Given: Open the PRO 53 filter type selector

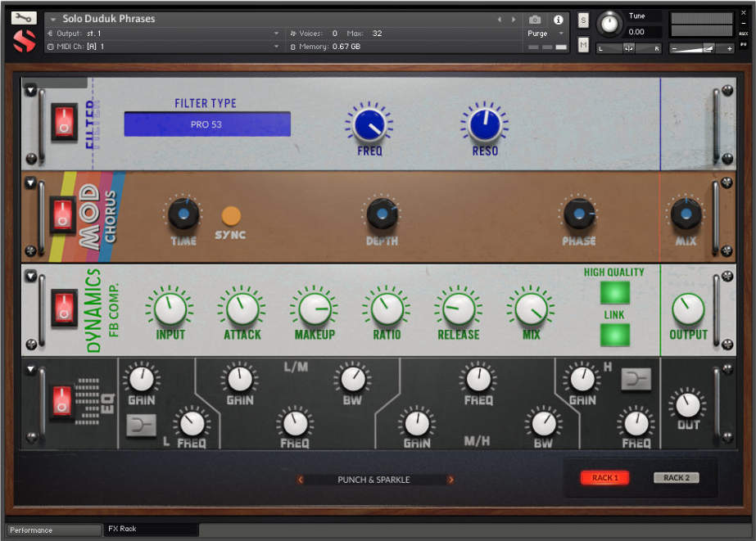Looking at the screenshot, I should [x=206, y=124].
